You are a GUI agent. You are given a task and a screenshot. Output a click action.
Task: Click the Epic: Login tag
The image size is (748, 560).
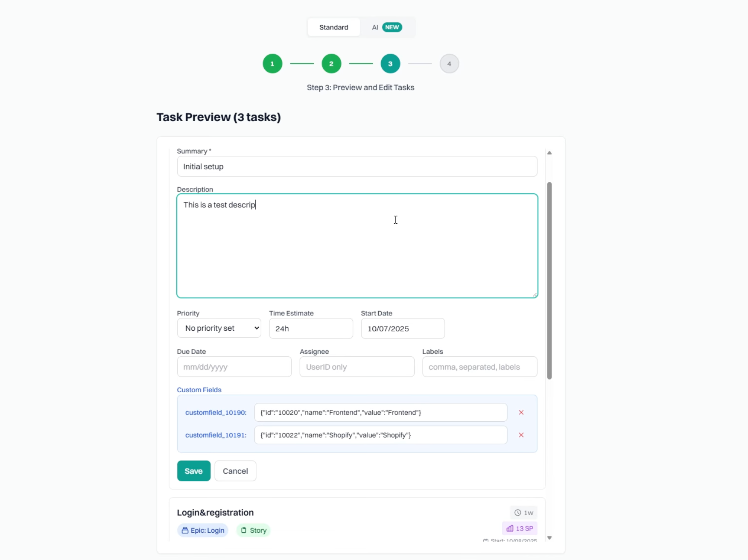click(203, 530)
